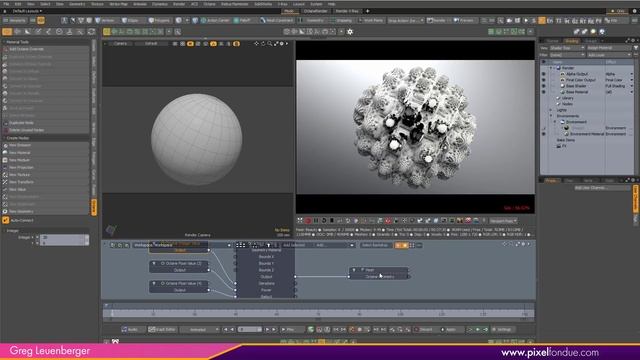This screenshot has height=360, width=640.
Task: Click Add Octane Override tool
Action: [46, 49]
